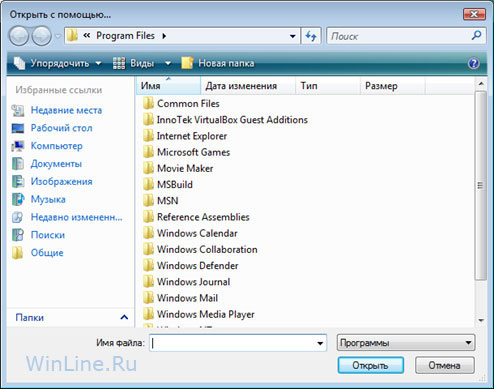Viewport: 494px width, 389px height.
Task: Click the Refresh button next to address bar
Action: 311,36
